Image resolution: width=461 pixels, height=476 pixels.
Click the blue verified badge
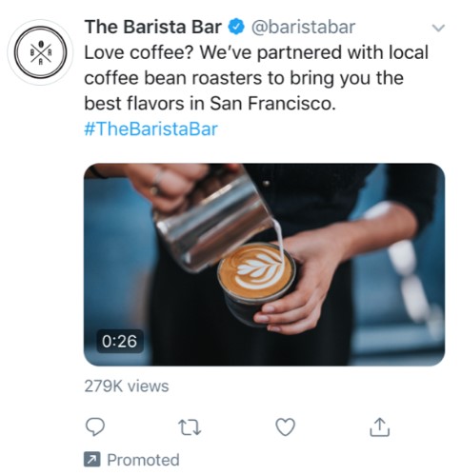pyautogui.click(x=236, y=27)
